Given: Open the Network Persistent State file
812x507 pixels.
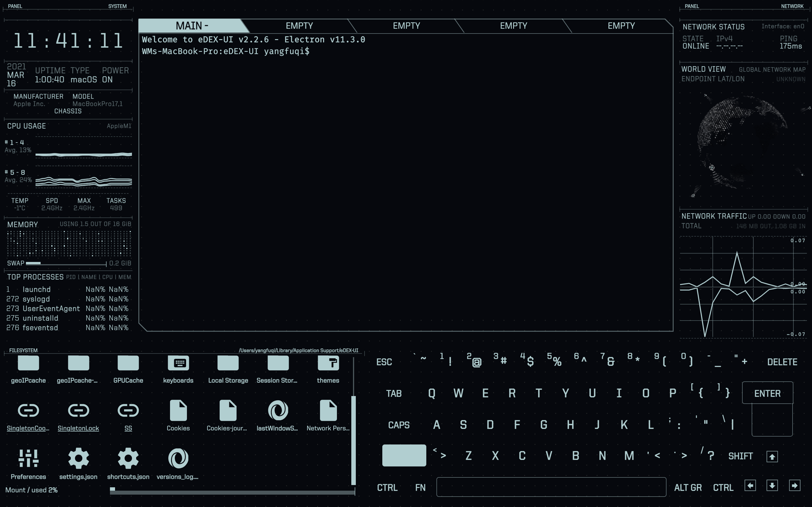Looking at the screenshot, I should 328,410.
